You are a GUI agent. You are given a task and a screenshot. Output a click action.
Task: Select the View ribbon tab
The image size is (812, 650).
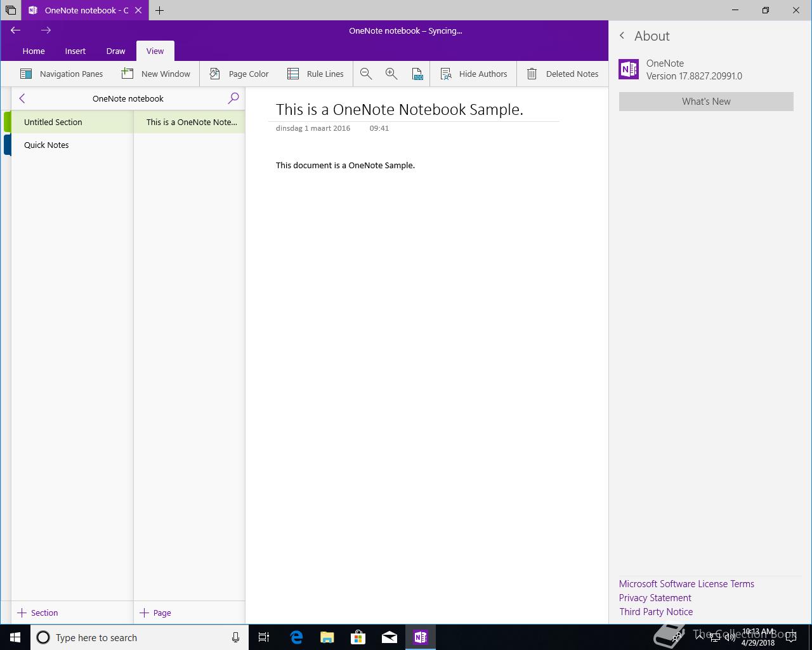pyautogui.click(x=155, y=51)
